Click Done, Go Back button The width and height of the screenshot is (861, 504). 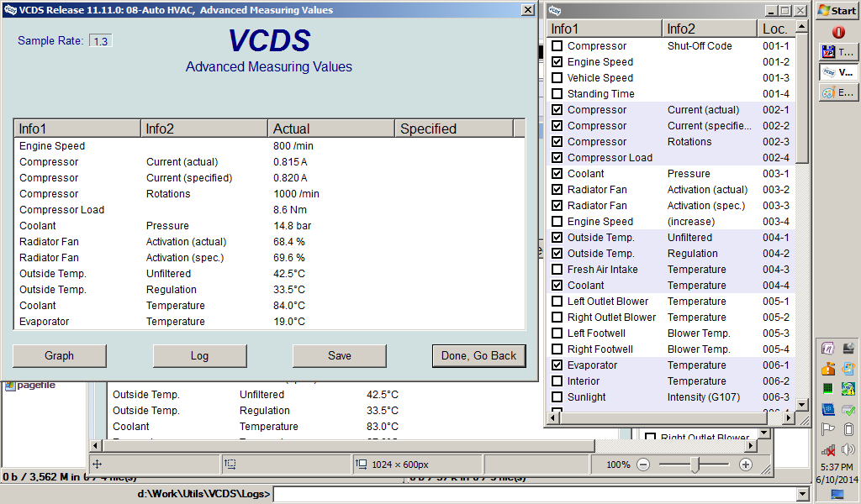478,356
